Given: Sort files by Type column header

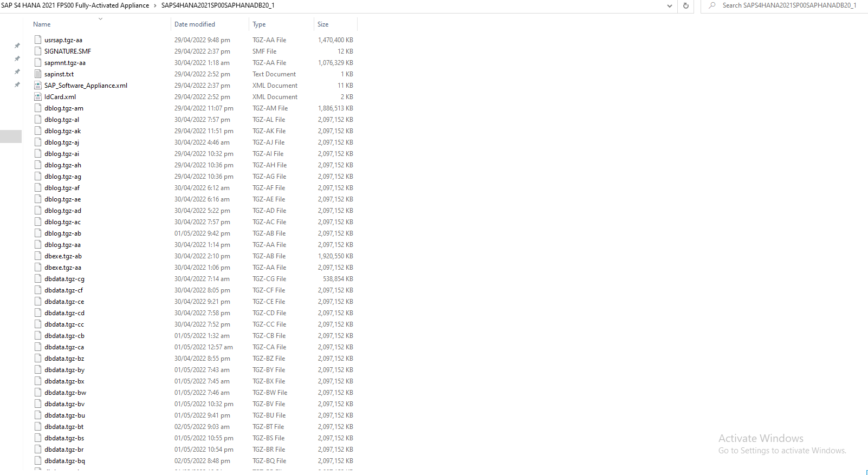Looking at the screenshot, I should [x=259, y=24].
